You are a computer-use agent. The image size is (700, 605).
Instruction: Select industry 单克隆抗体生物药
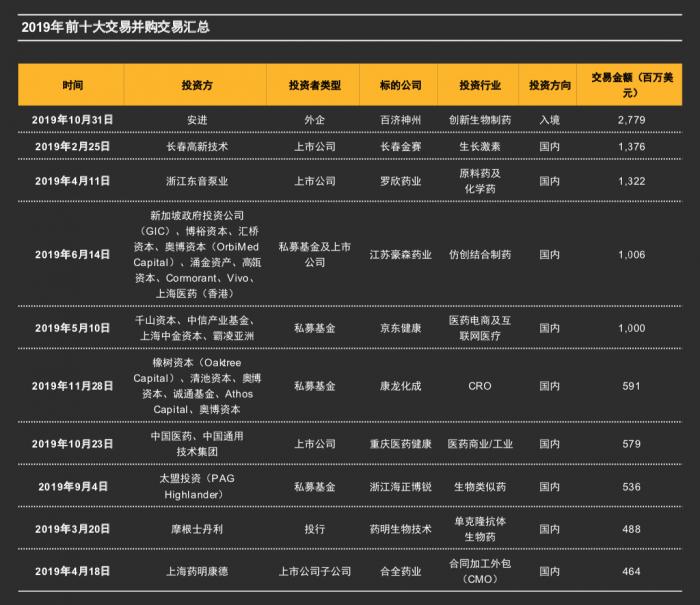[480, 529]
